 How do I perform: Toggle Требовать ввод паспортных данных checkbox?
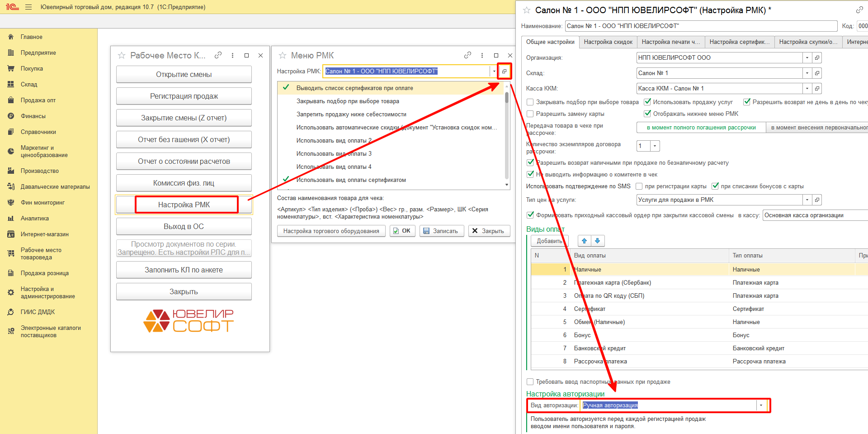(x=530, y=382)
